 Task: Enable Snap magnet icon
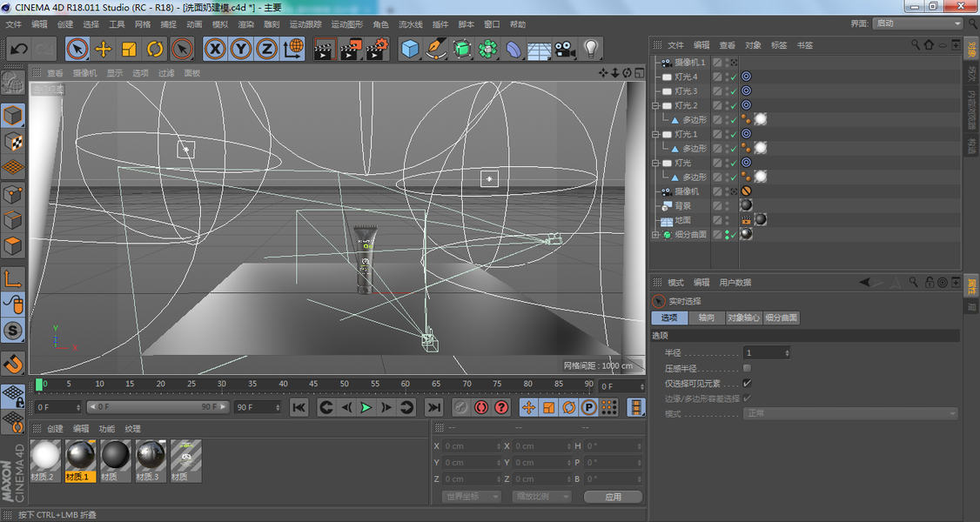pos(12,363)
